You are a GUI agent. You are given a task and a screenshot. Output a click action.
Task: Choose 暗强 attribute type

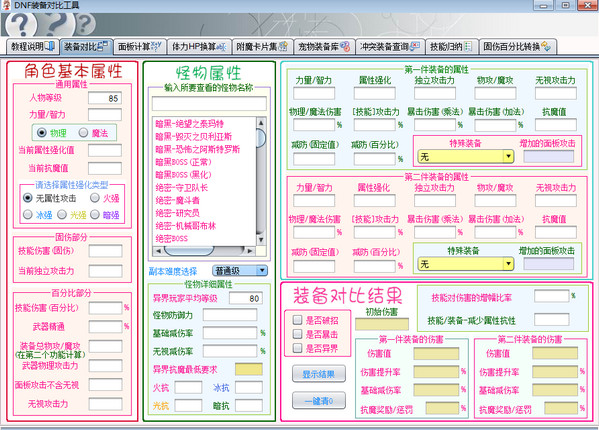tap(95, 215)
